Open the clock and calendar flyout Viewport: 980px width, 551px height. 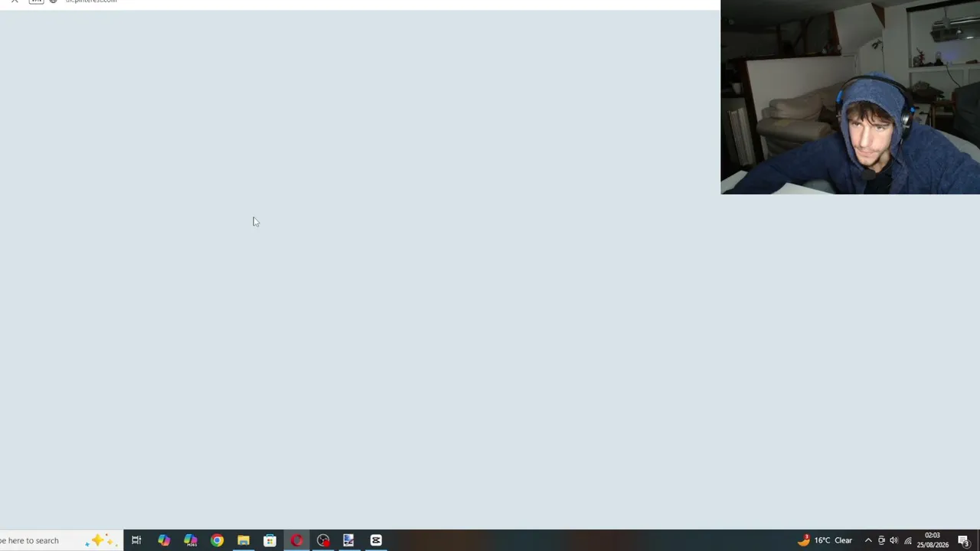click(x=933, y=540)
